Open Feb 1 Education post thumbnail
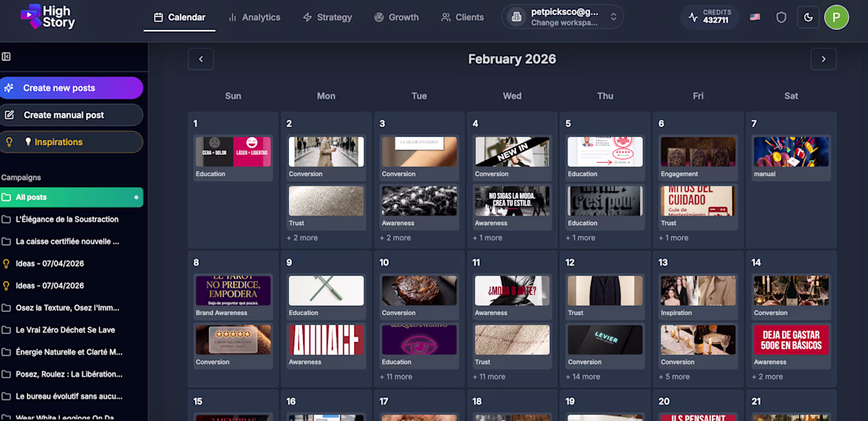 pos(233,152)
